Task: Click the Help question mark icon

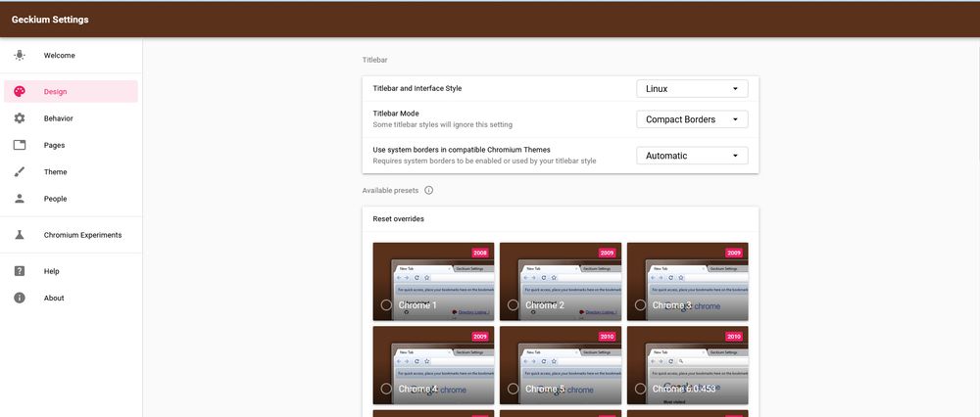Action: [x=20, y=271]
